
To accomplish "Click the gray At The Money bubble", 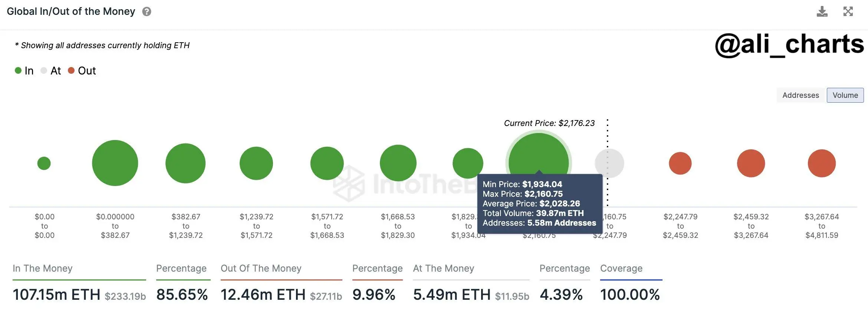I will [609, 163].
